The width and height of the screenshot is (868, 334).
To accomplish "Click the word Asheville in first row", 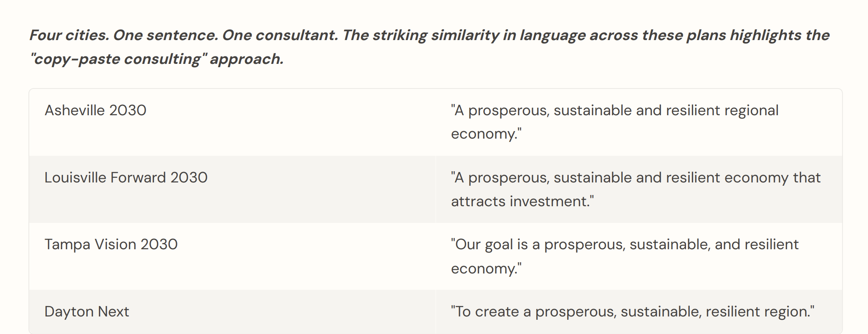I will (75, 110).
